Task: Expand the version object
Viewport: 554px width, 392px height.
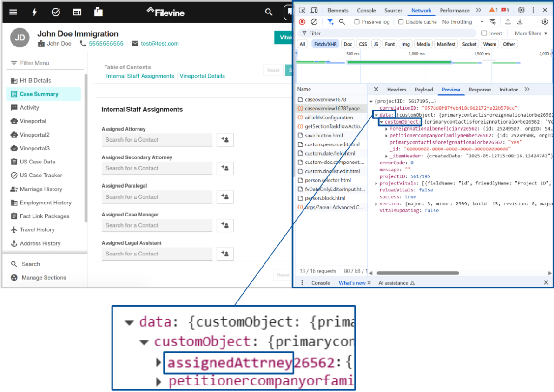Action: click(376, 204)
